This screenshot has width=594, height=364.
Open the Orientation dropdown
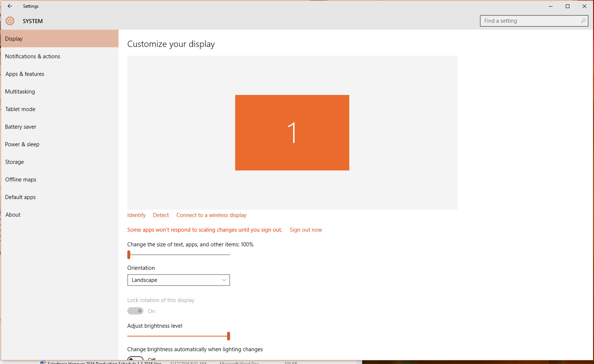click(x=178, y=280)
